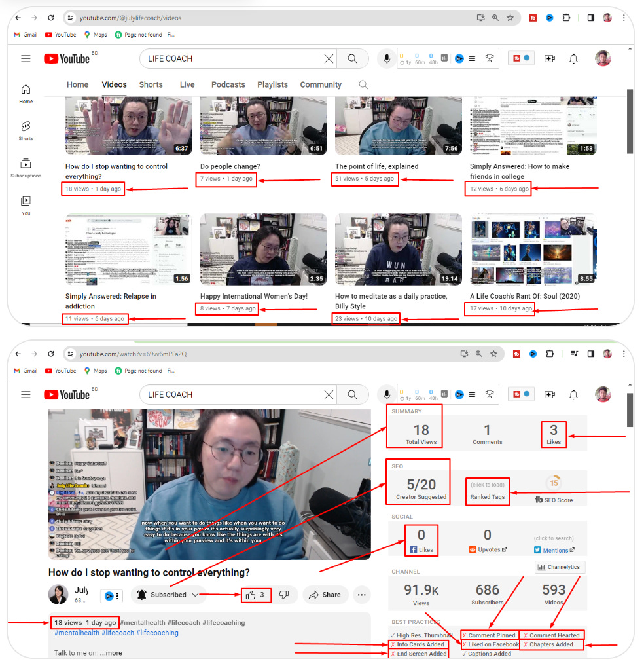
Task: Open media controls icon in bottom window toolbar
Action: tap(574, 354)
